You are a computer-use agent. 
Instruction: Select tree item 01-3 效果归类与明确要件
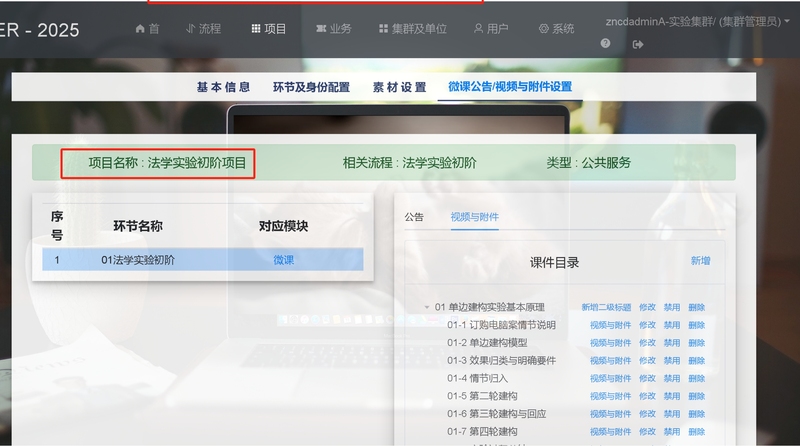pos(502,361)
